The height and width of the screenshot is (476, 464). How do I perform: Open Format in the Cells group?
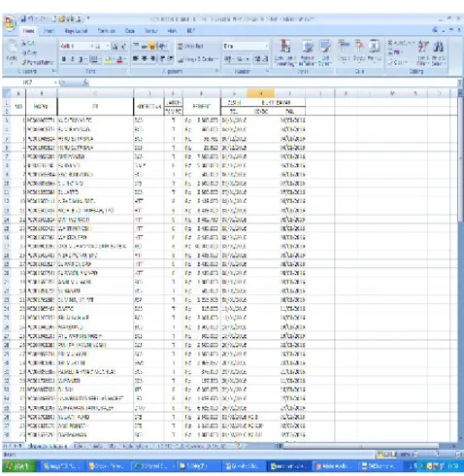pos(375,51)
